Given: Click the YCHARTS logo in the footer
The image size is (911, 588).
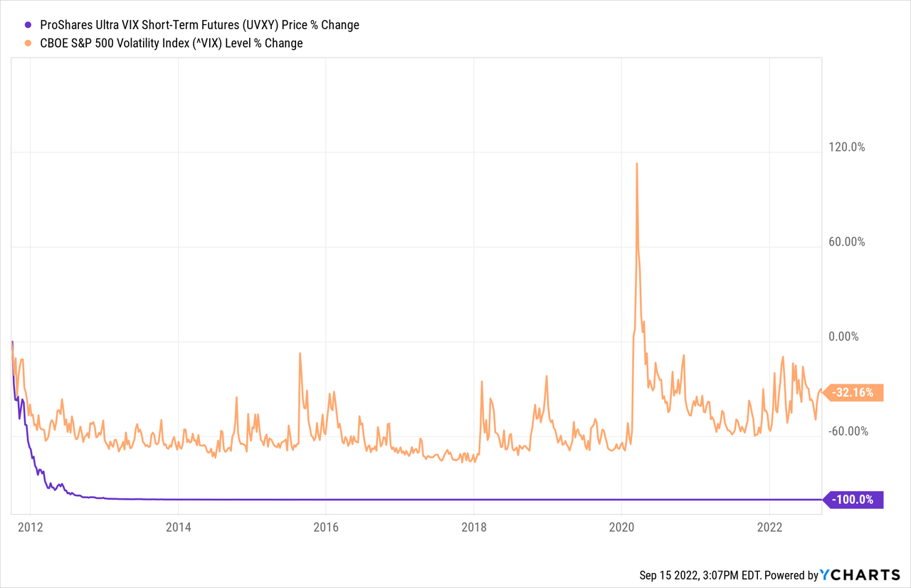Looking at the screenshot, I should (x=859, y=575).
